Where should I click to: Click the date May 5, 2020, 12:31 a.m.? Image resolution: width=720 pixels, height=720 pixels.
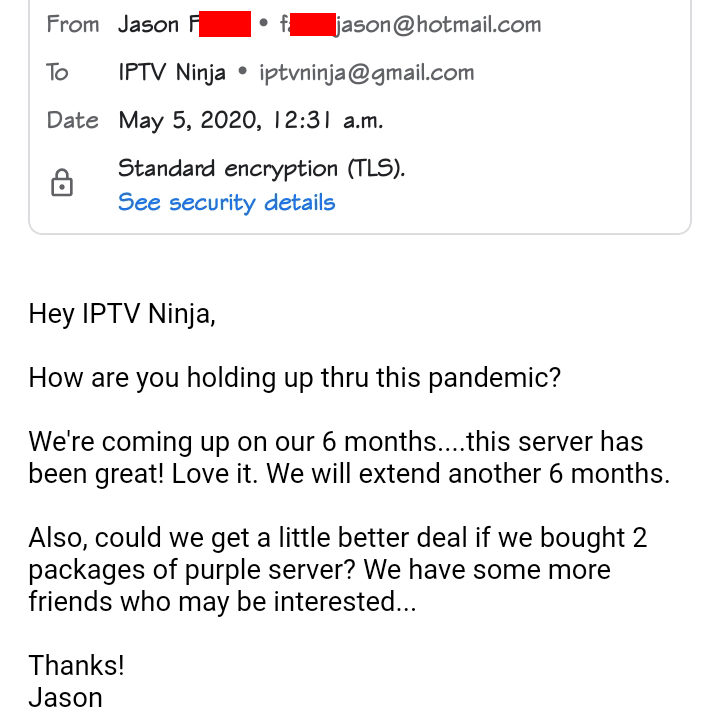click(x=251, y=120)
